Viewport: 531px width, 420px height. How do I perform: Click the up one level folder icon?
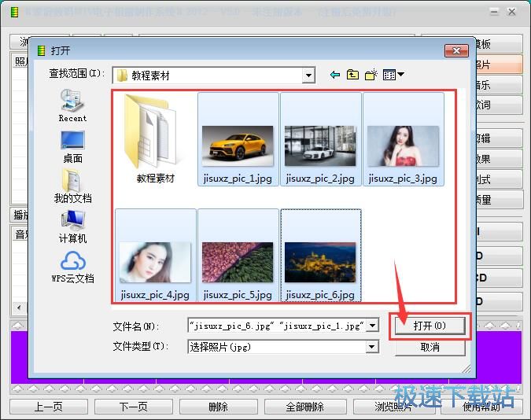coord(352,75)
